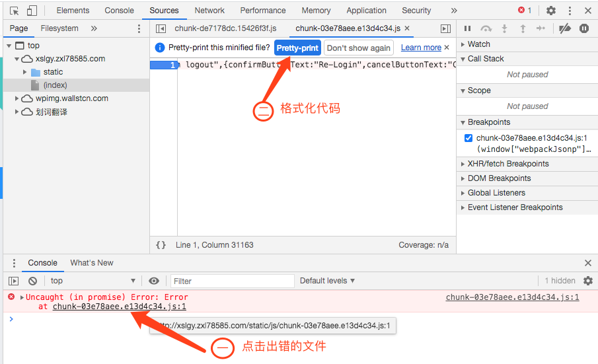
Task: Click deactivate breakpoints icon
Action: [564, 28]
